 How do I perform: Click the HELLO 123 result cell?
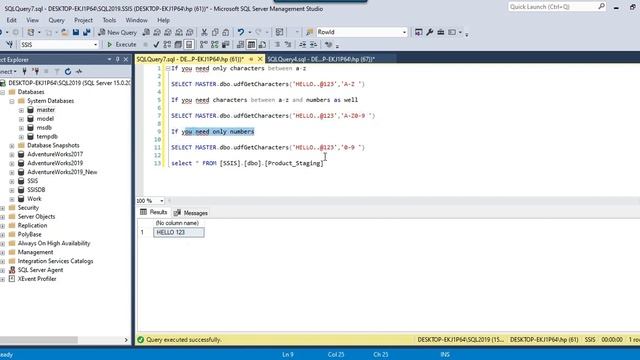click(x=179, y=232)
